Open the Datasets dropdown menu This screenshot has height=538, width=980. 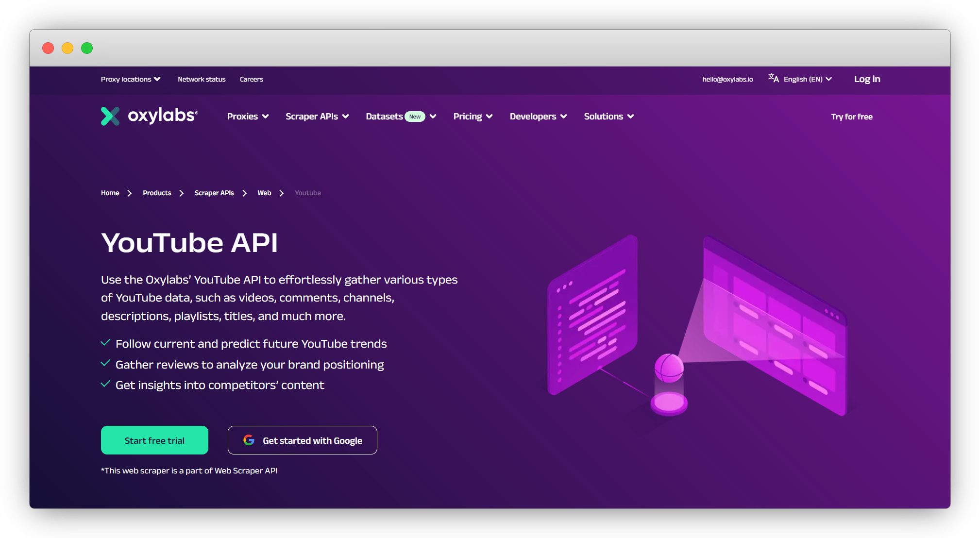[x=401, y=117]
